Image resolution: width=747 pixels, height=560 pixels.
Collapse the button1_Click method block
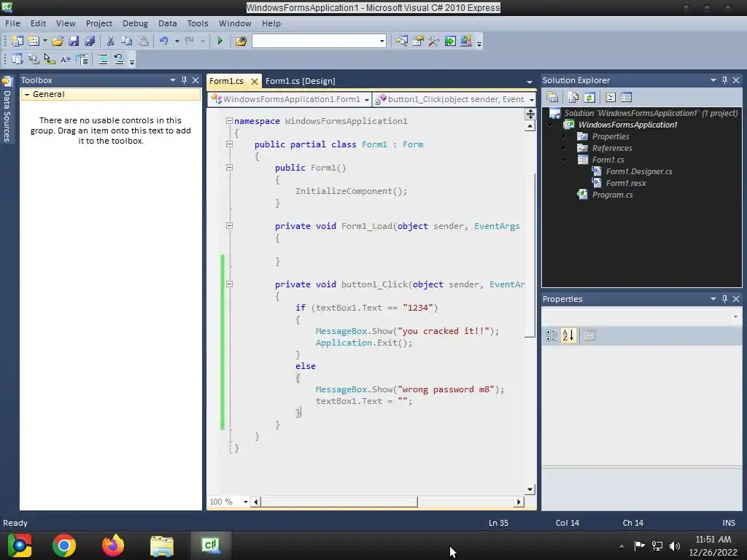click(229, 284)
